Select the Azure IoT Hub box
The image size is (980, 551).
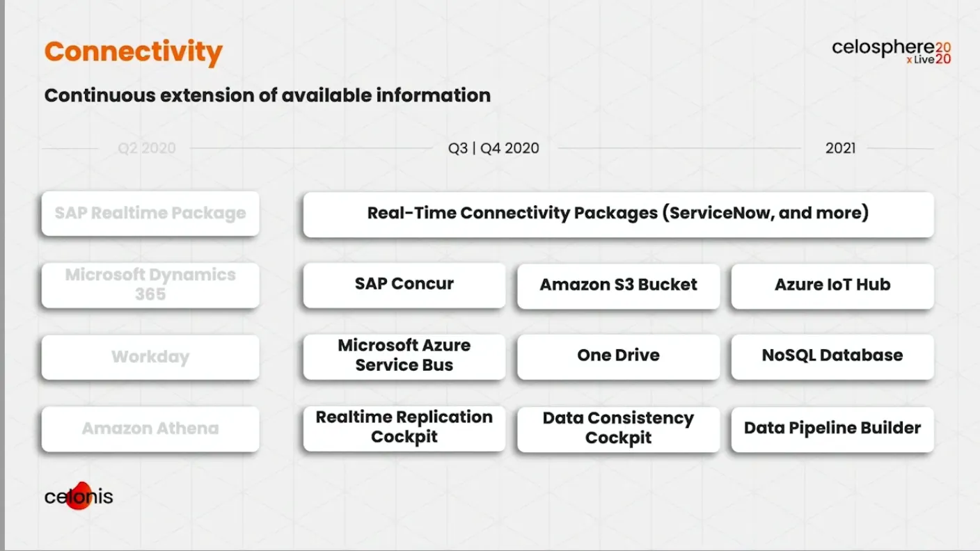click(832, 285)
